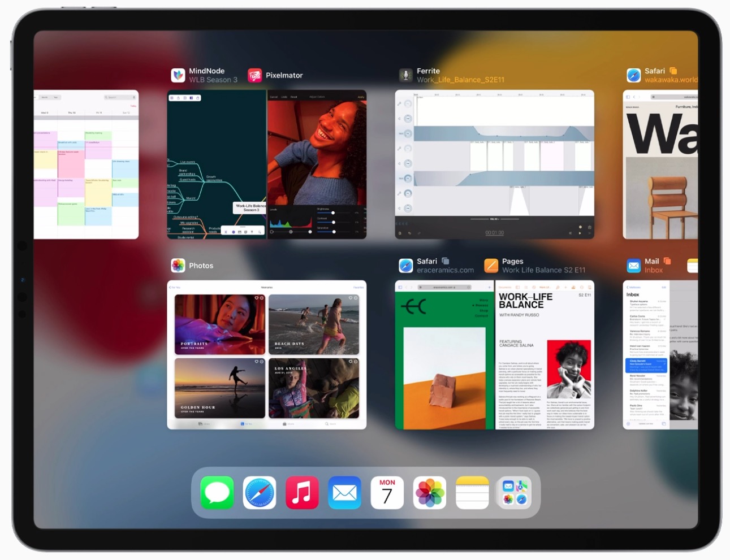
Task: Toggle favorite heart on Beach Days memory
Action: [350, 298]
